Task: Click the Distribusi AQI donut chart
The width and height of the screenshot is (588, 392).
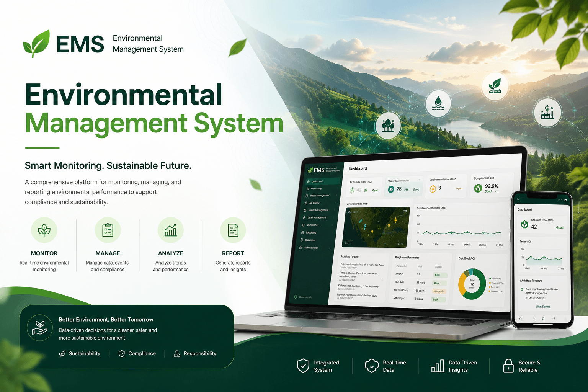Action: click(x=472, y=284)
